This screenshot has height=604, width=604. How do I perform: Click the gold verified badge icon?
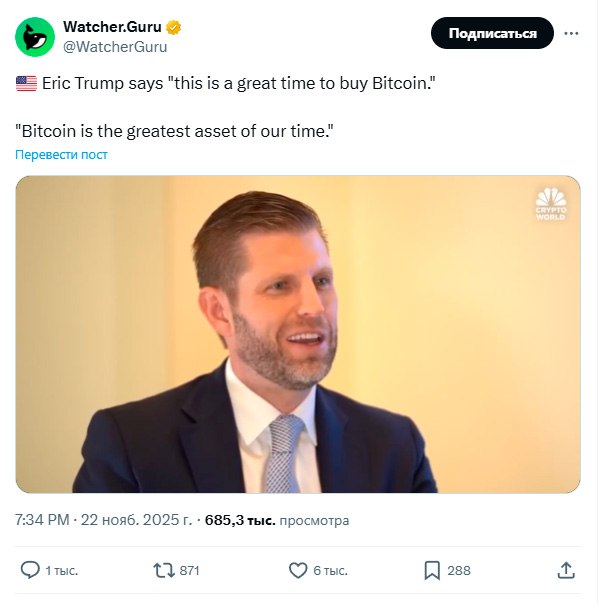173,27
